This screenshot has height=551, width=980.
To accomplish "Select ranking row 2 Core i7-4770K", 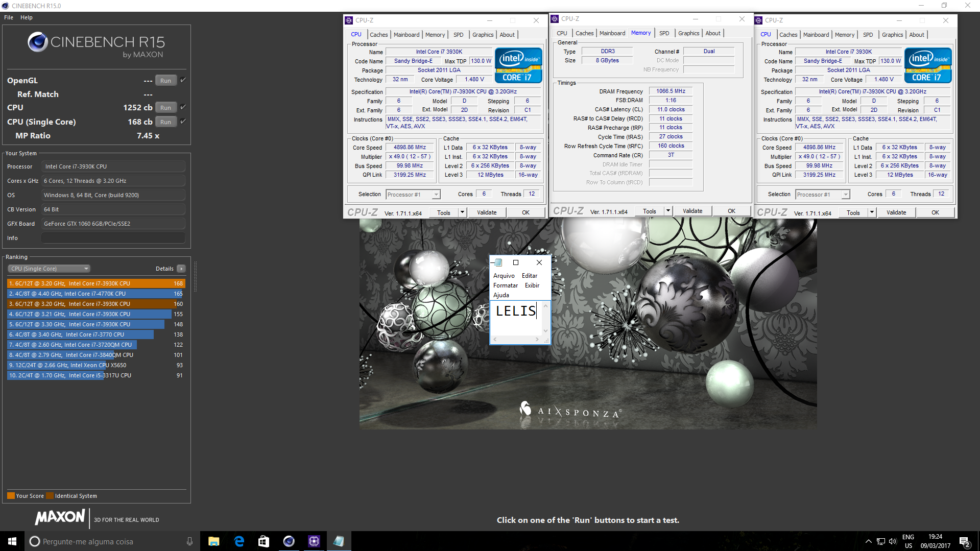I will 95,294.
